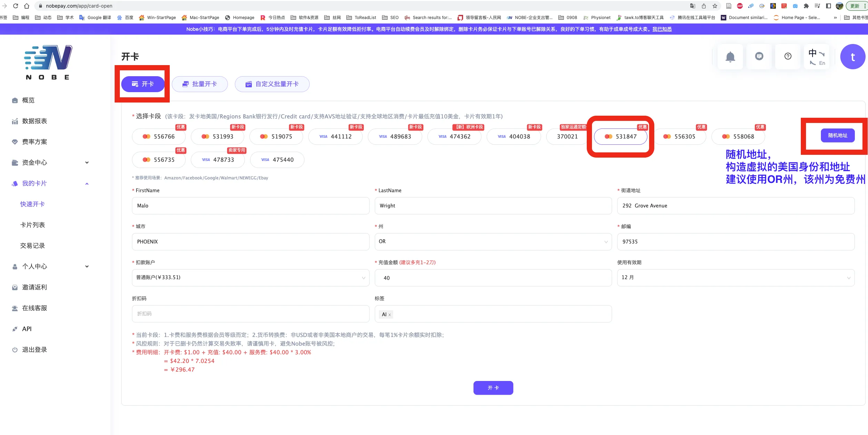
Task: Switch to the 批量开卡 tab
Action: (x=200, y=84)
